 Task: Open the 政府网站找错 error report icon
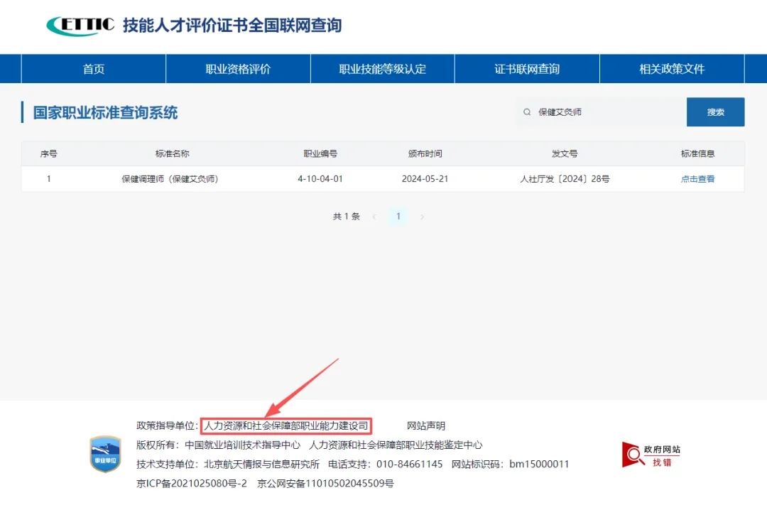(651, 455)
